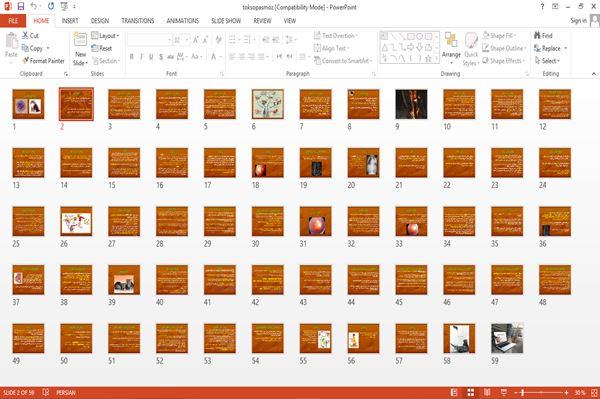Toggle Center alignment button
The image size is (600, 399).
[242, 57]
